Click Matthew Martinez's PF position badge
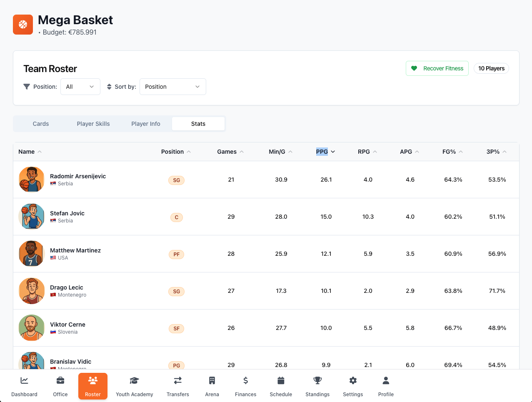Screen dimensions: 532x402 tap(177, 255)
